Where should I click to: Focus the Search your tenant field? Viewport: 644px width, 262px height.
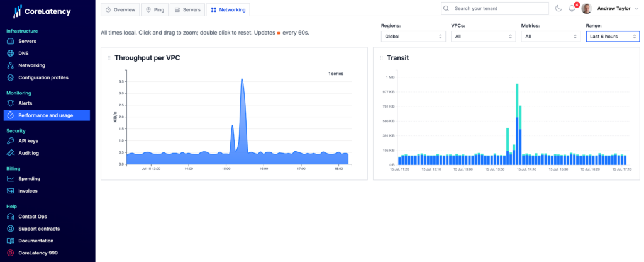point(495,8)
